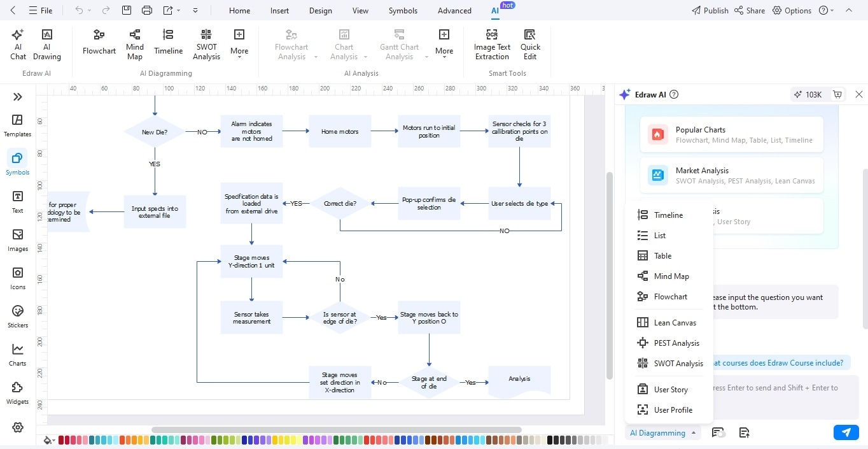Click the gear icon below Widgets

coord(17,427)
